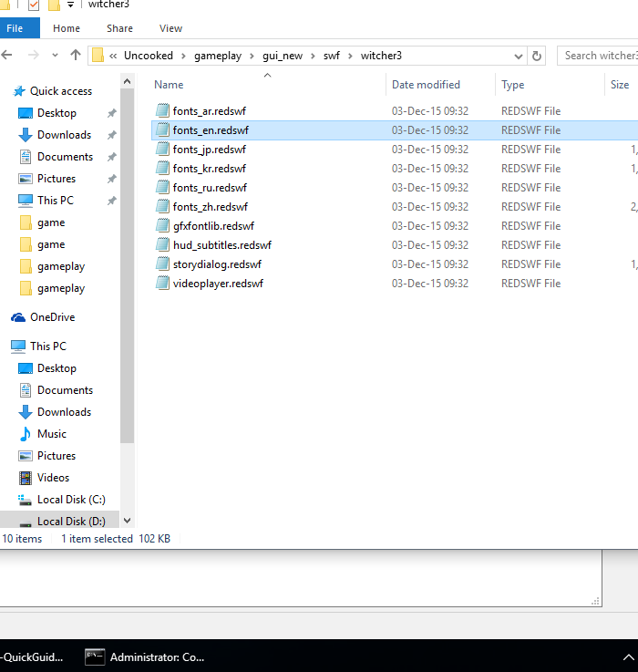
Task: Open the Music folder under This PC
Action: click(x=51, y=434)
